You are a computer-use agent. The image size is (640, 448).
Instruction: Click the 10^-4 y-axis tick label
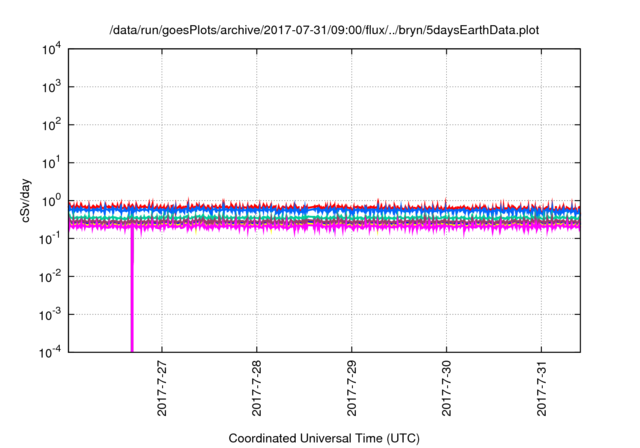51,352
